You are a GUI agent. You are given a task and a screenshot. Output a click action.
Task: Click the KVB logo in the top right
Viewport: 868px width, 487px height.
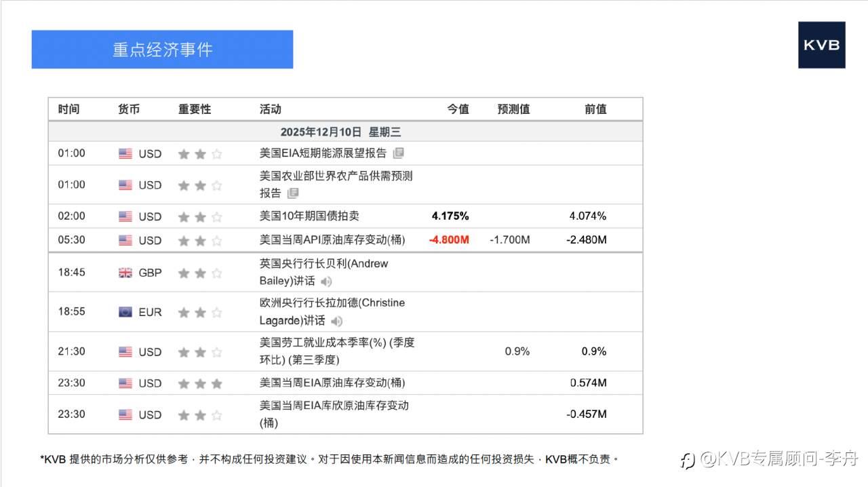pos(822,46)
